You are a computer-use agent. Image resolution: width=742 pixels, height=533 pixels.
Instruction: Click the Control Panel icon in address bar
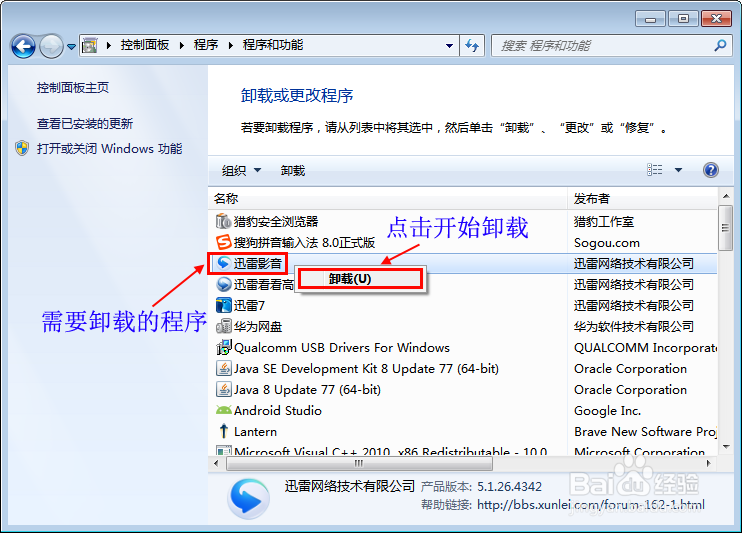click(89, 46)
